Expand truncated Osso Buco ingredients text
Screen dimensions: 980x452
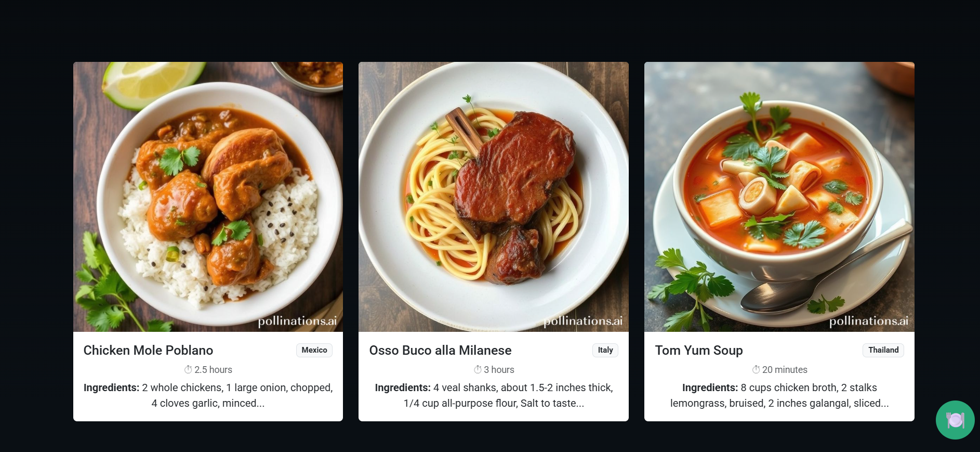coord(494,395)
